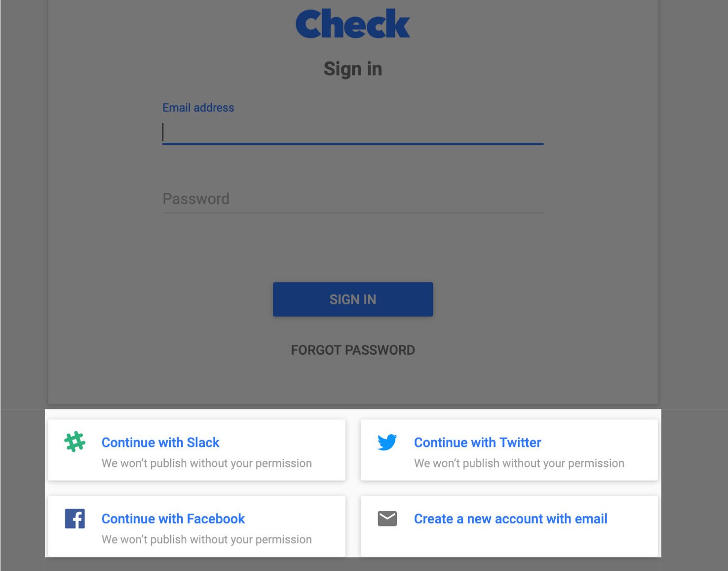Click Create a new account with email
The height and width of the screenshot is (571, 728).
point(511,519)
